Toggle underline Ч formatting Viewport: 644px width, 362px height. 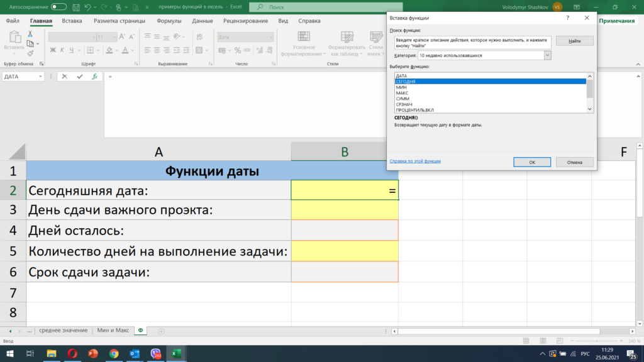(72, 50)
